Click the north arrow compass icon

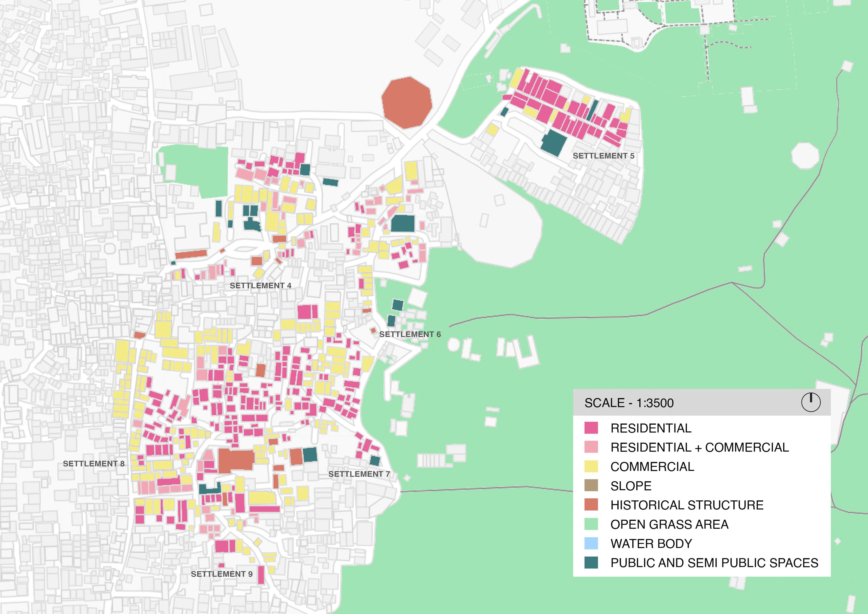coord(811,402)
